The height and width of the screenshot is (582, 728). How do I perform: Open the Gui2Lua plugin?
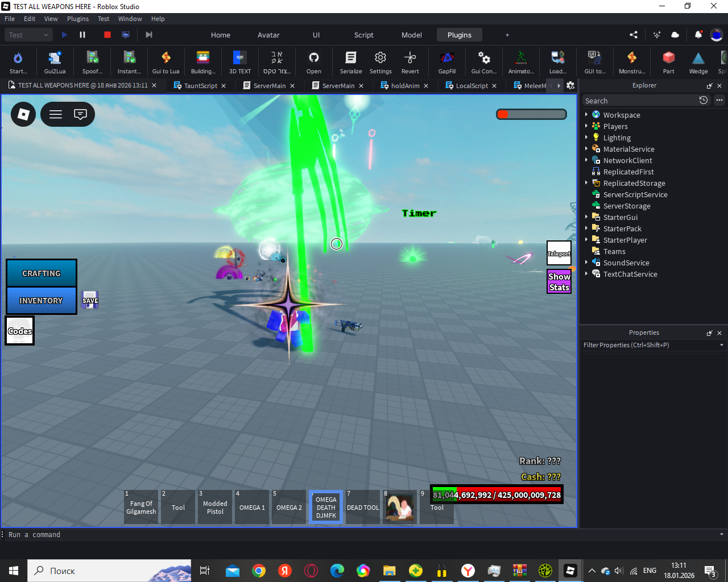55,62
